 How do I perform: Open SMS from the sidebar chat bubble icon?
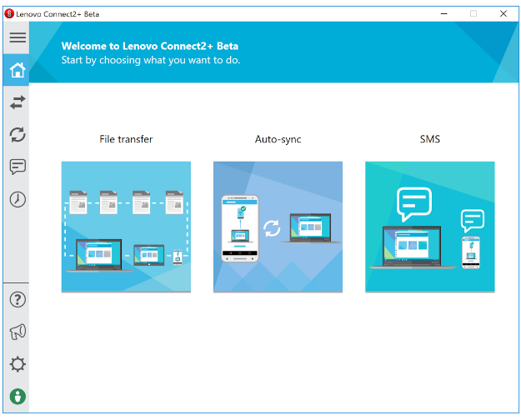tap(18, 167)
